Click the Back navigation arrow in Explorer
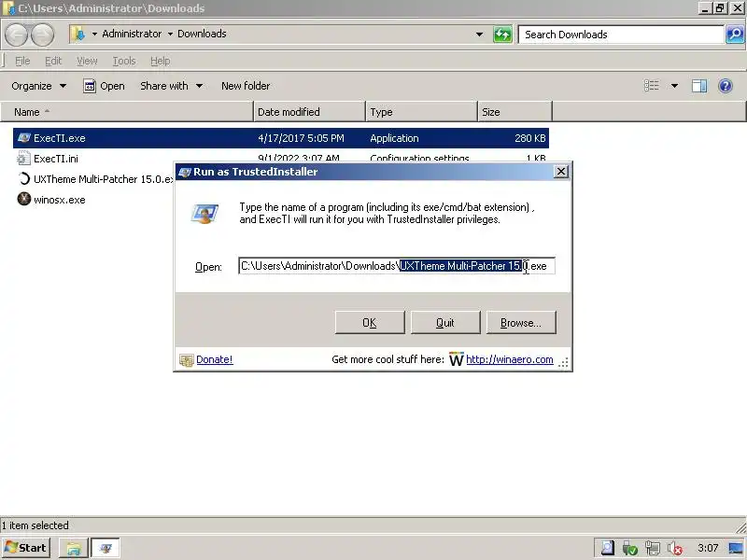The width and height of the screenshot is (747, 560). pos(17,35)
